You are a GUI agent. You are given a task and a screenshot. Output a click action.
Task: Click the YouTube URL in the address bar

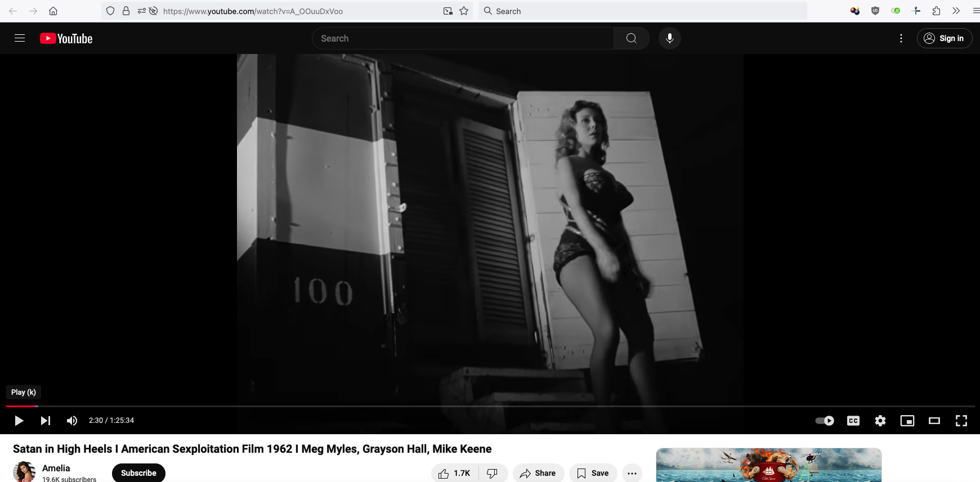pos(253,11)
